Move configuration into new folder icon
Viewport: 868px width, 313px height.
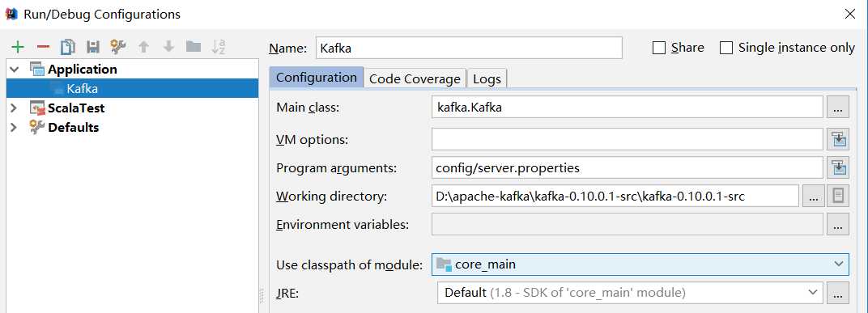point(194,46)
